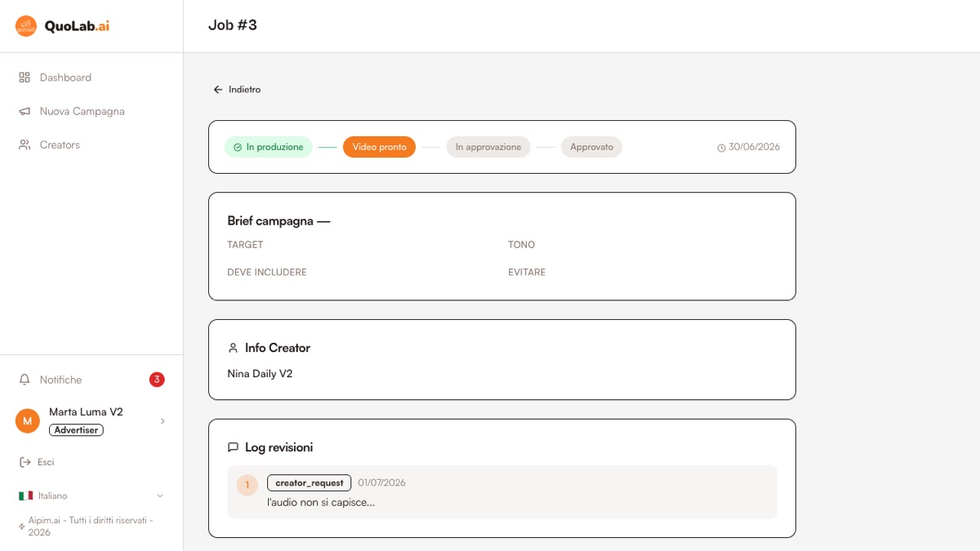Open the Creators people icon
980x551 pixels.
[24, 144]
